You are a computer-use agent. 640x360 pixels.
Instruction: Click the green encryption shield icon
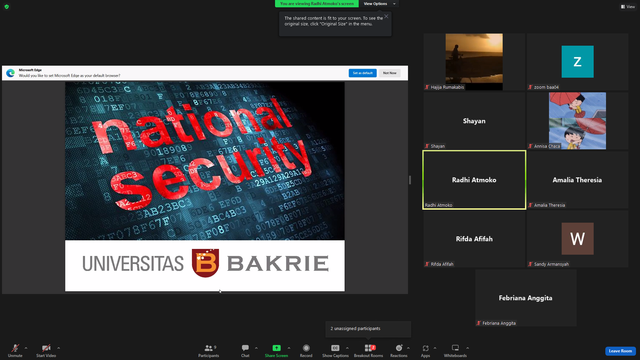pyautogui.click(x=7, y=7)
